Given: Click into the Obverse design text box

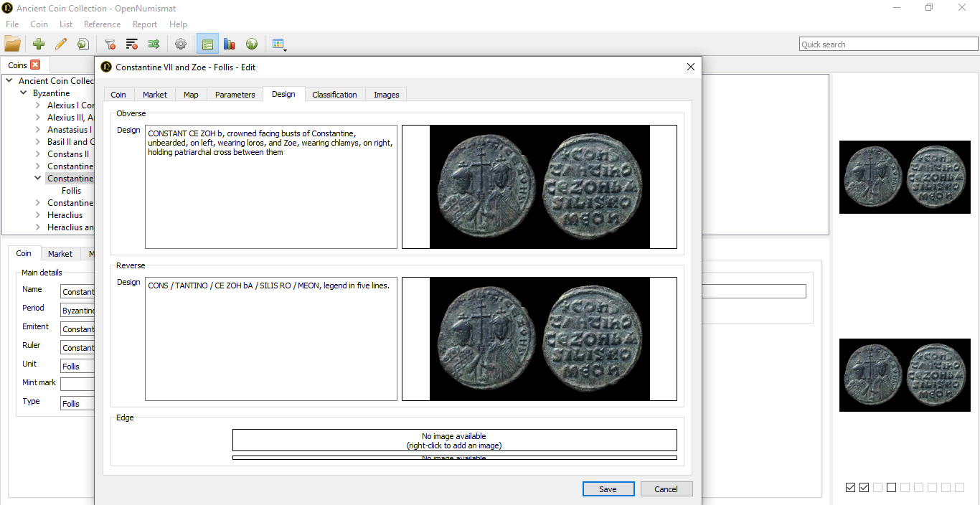Looking at the screenshot, I should click(271, 187).
